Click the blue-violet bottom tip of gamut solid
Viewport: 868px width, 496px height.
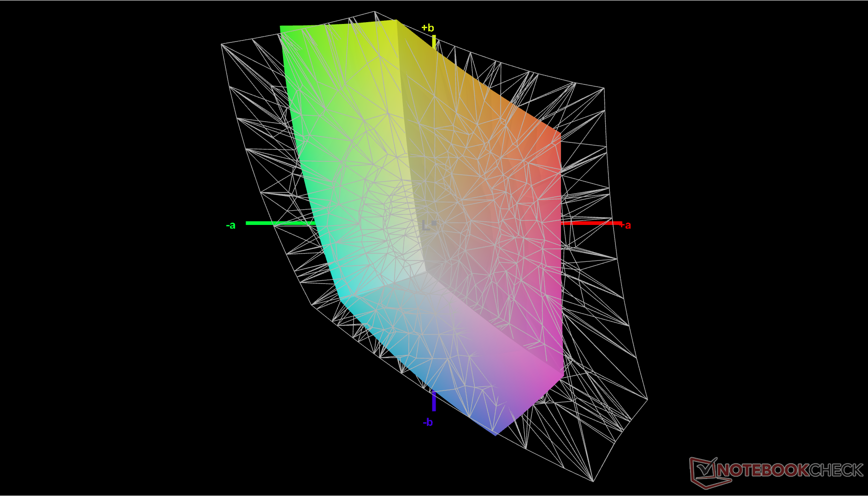[496, 434]
